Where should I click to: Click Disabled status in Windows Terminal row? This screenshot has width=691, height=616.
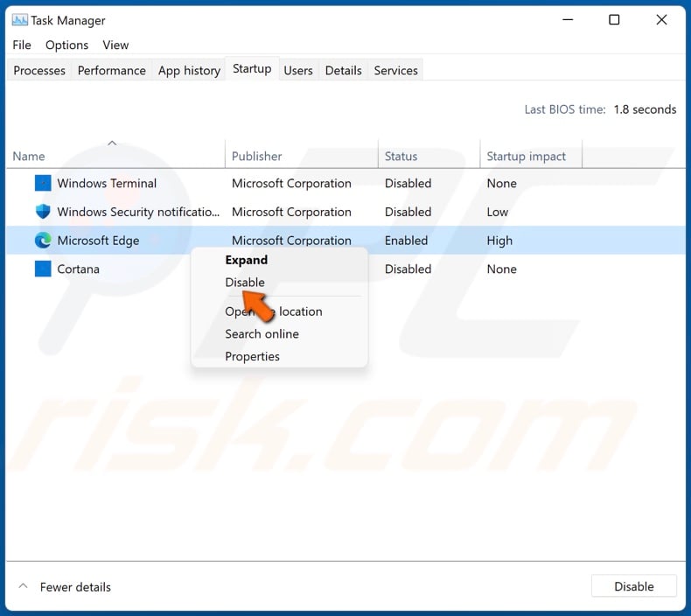[408, 183]
